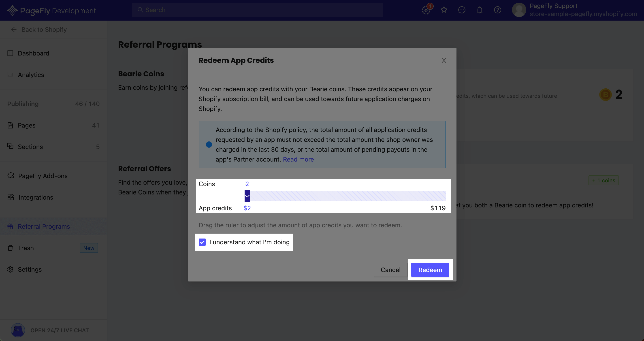Close the Redeem App Credits dialog
Image resolution: width=644 pixels, height=341 pixels.
coord(444,60)
